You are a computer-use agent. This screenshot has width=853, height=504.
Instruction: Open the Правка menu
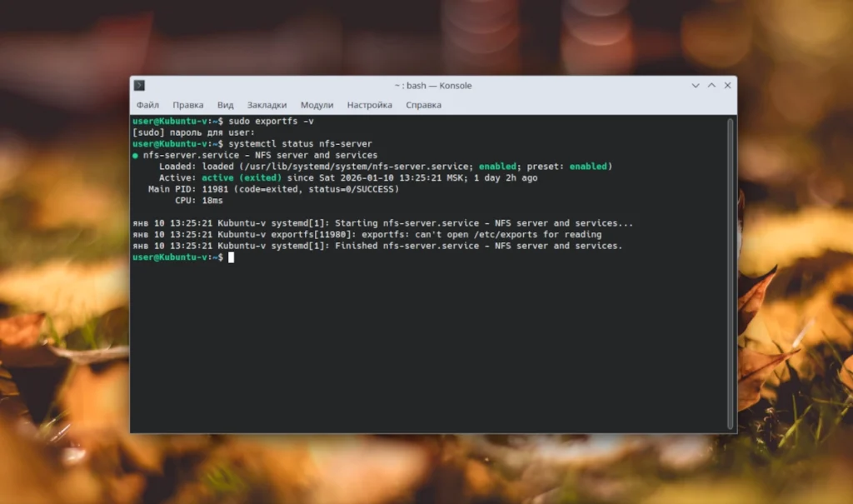click(x=187, y=105)
